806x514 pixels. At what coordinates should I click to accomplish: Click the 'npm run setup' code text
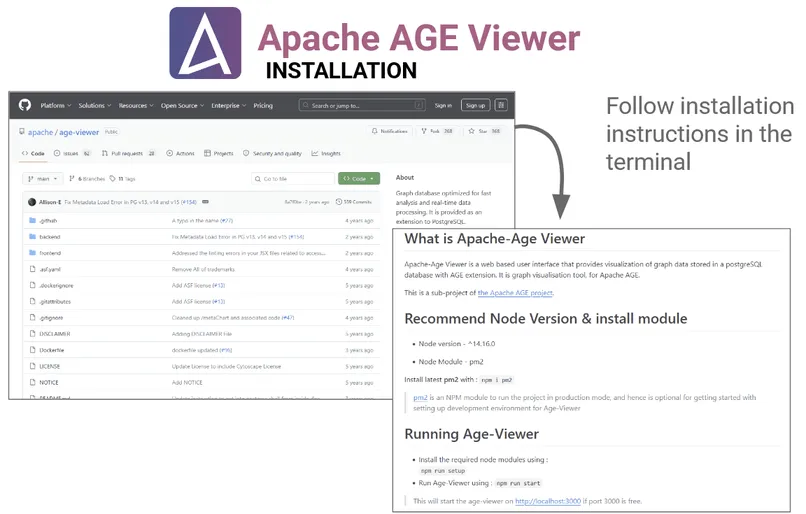coord(443,471)
